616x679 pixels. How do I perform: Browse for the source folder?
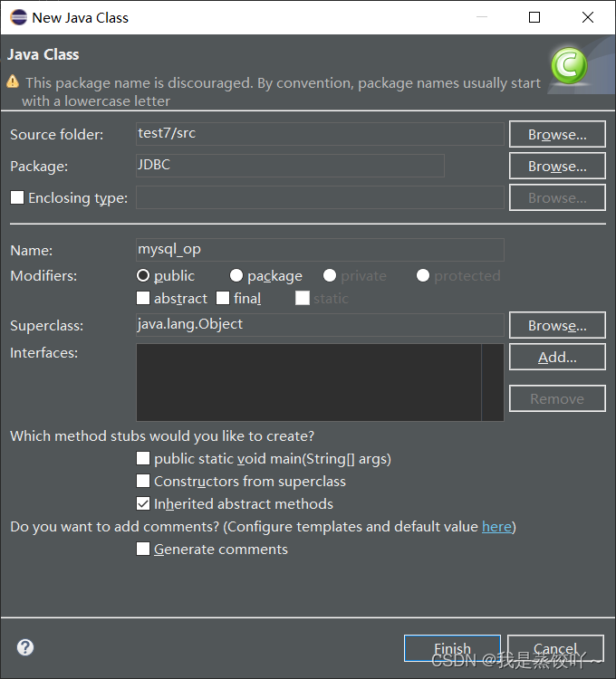coord(556,134)
